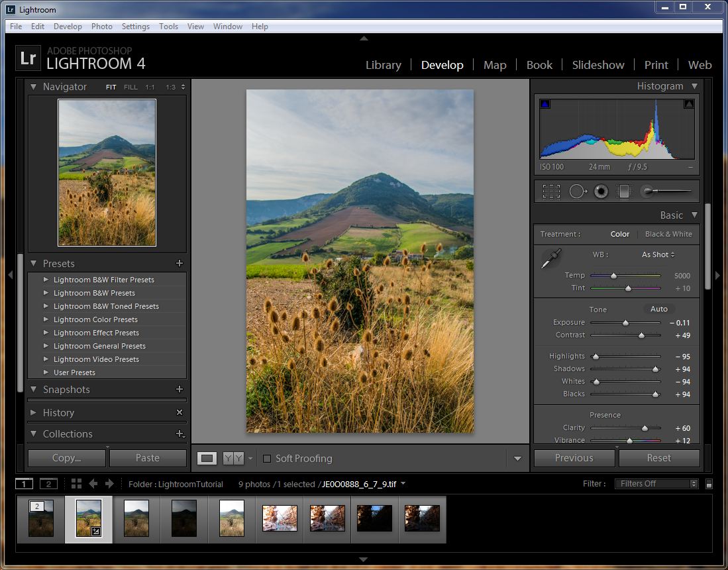
Task: Grab the White Balance eyedropper
Action: 550,259
